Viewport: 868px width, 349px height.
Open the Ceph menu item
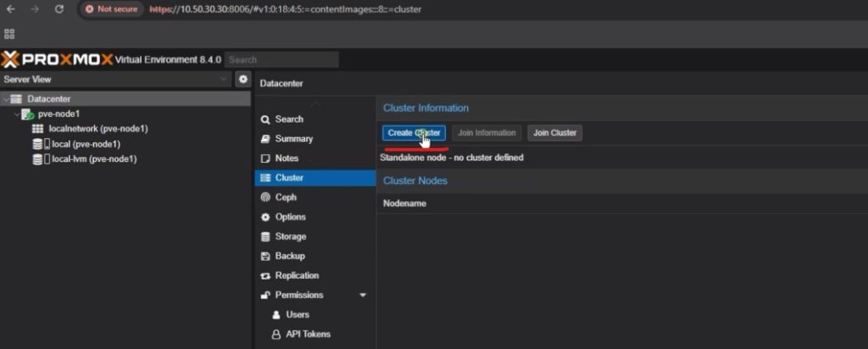pyautogui.click(x=315, y=197)
